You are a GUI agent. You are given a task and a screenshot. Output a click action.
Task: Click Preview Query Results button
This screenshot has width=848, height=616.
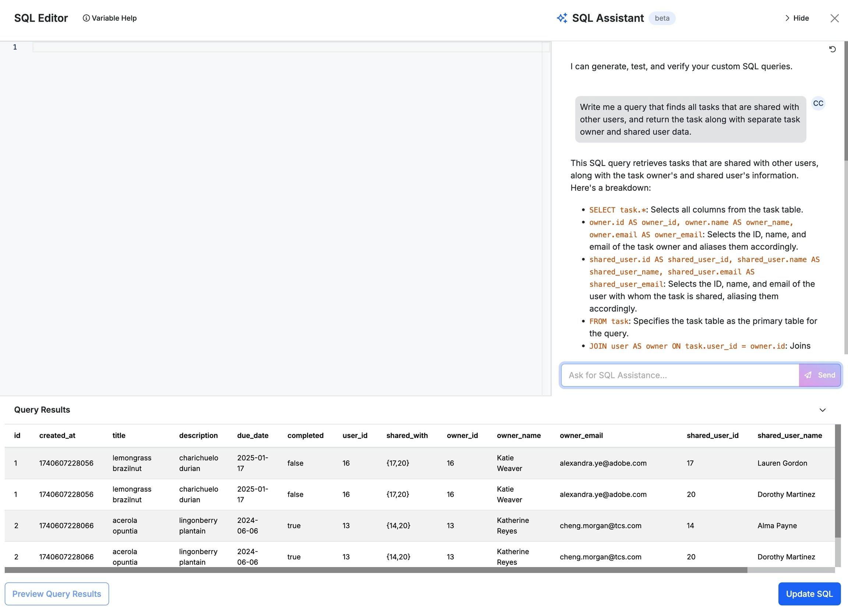point(56,594)
